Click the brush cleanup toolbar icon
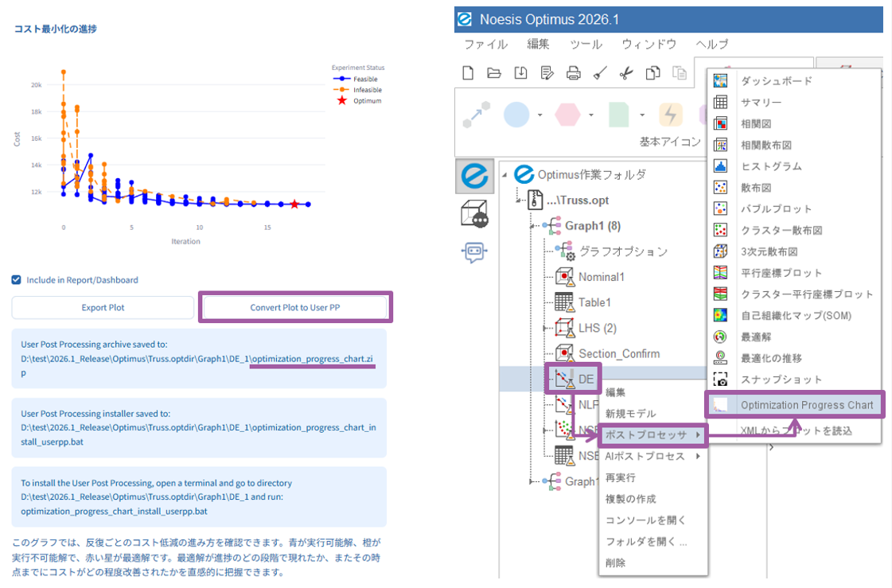The image size is (892, 588). tap(600, 72)
